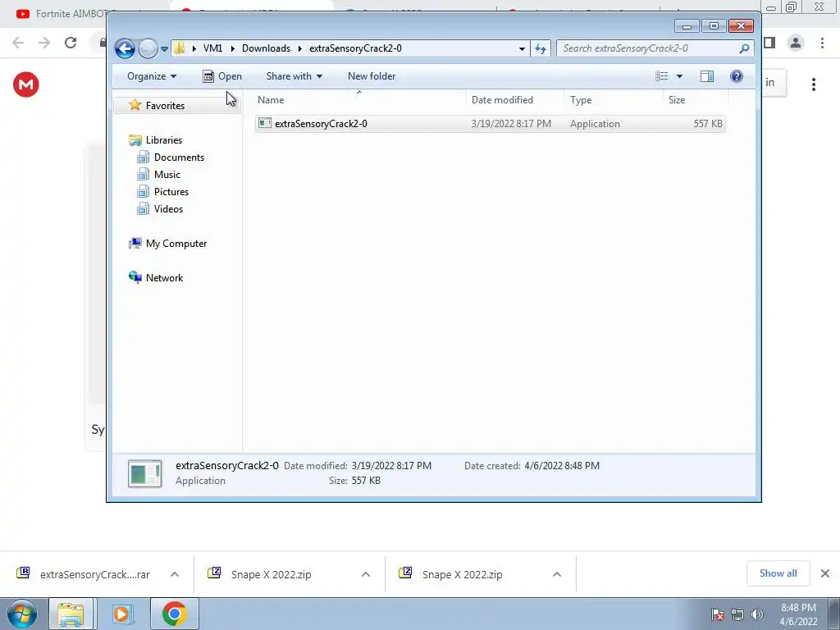840x630 pixels.
Task: Expand options for second Snape X 2022.zip
Action: [557, 574]
